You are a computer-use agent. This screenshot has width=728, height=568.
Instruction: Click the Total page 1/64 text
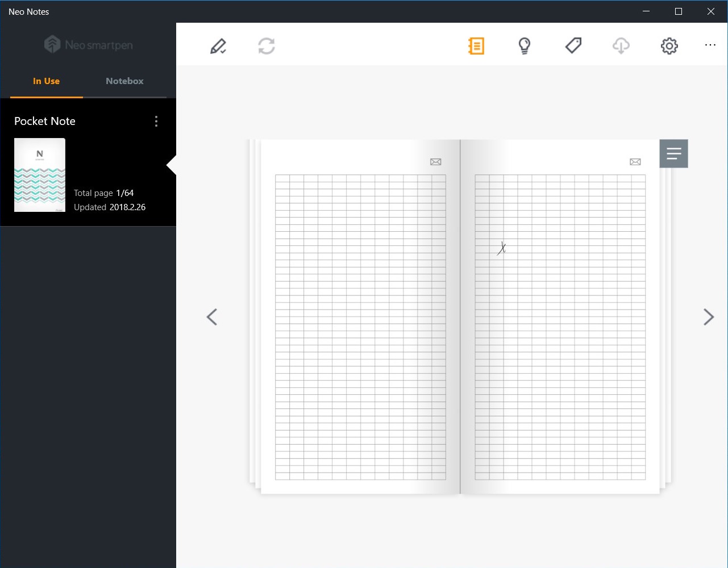click(x=104, y=193)
